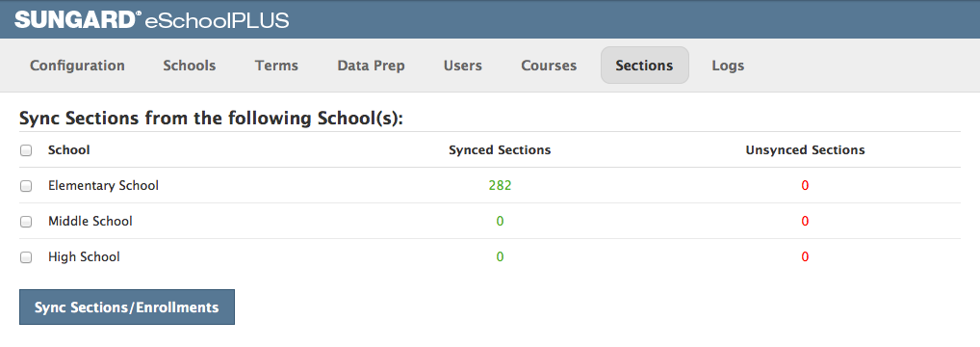This screenshot has height=347, width=980.
Task: Click the Sync Sections/Enrollments button
Action: 127,307
